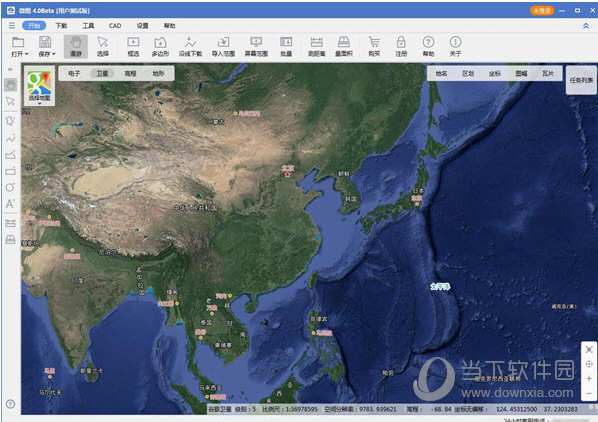Open the 批量 batch download tool
Screen dimensions: 598x422
(286, 47)
